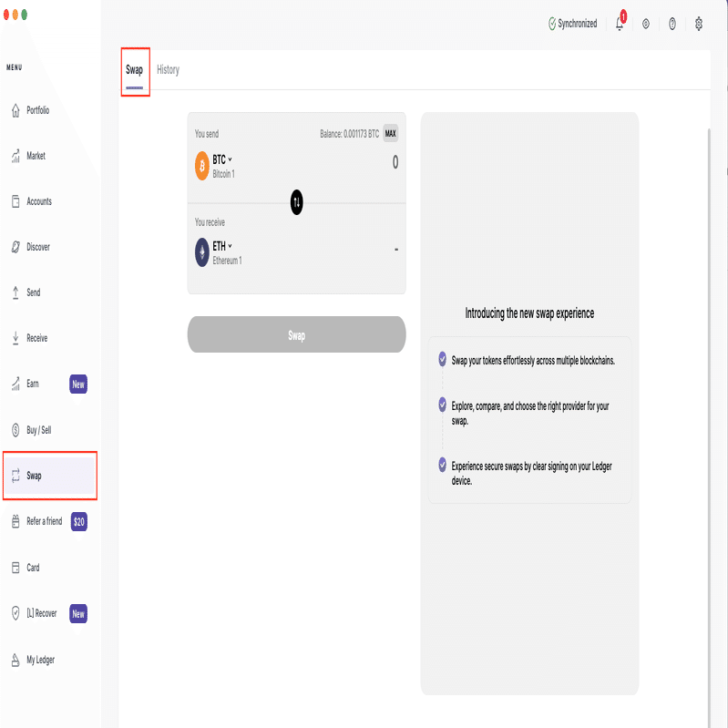Open the Card icon in sidebar
Screen dimensions: 728x728
(x=15, y=568)
